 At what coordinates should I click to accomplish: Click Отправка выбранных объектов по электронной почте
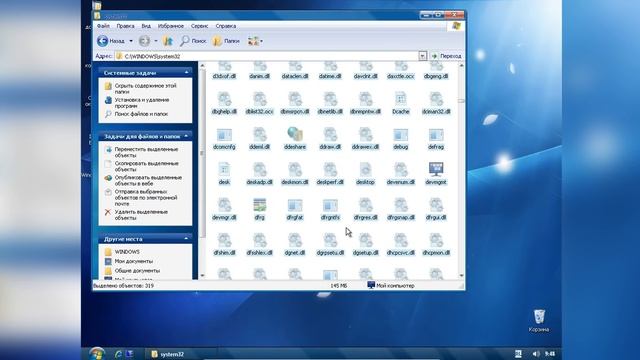(146, 198)
